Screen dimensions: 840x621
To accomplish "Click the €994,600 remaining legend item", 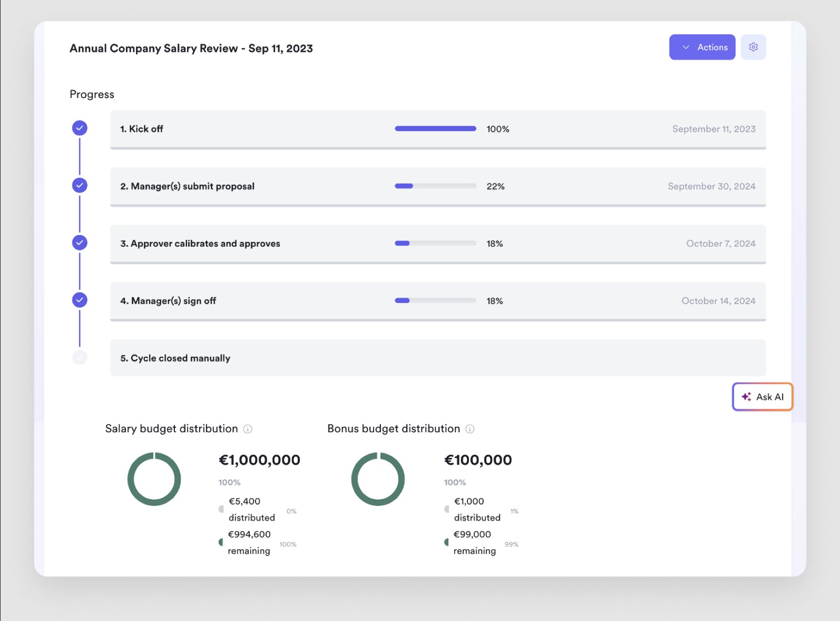I will 249,542.
